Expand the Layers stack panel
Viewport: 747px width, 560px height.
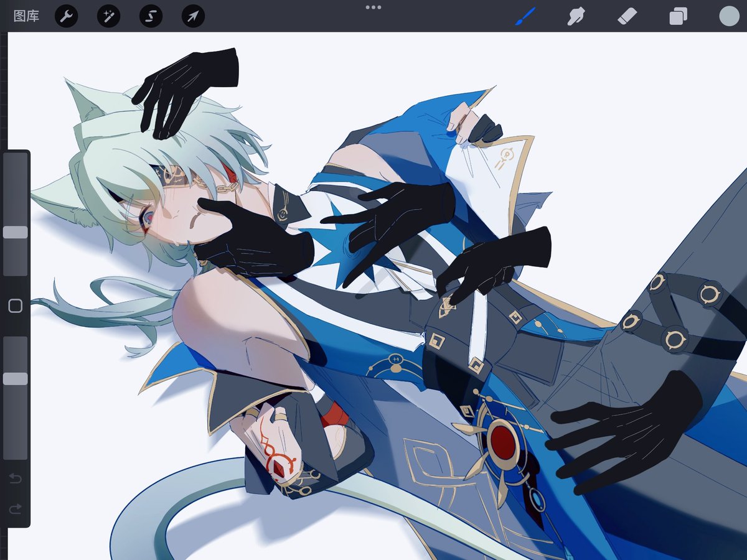click(x=679, y=16)
